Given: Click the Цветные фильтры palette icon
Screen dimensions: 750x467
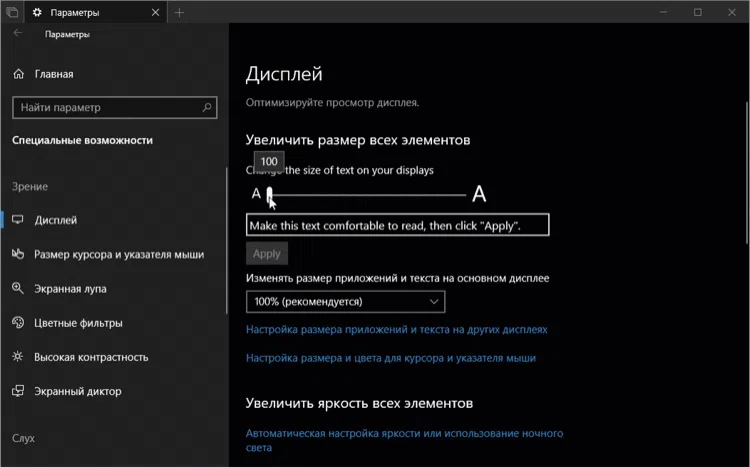Looking at the screenshot, I should coord(18,323).
